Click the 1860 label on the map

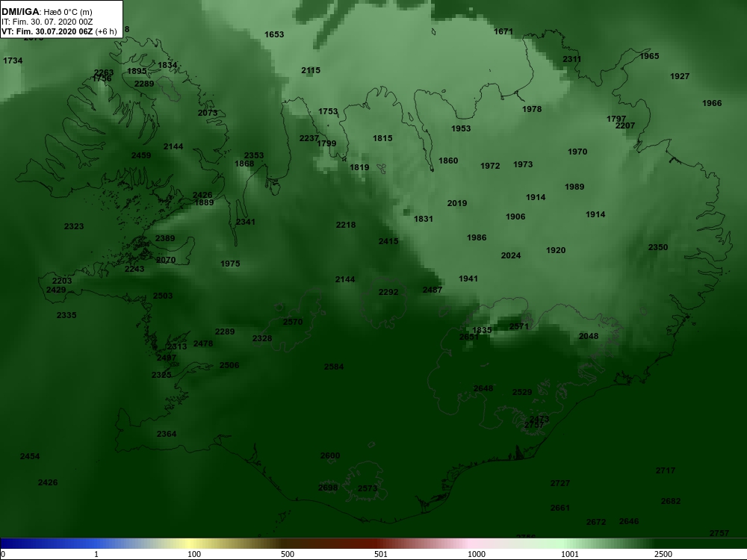tap(448, 161)
